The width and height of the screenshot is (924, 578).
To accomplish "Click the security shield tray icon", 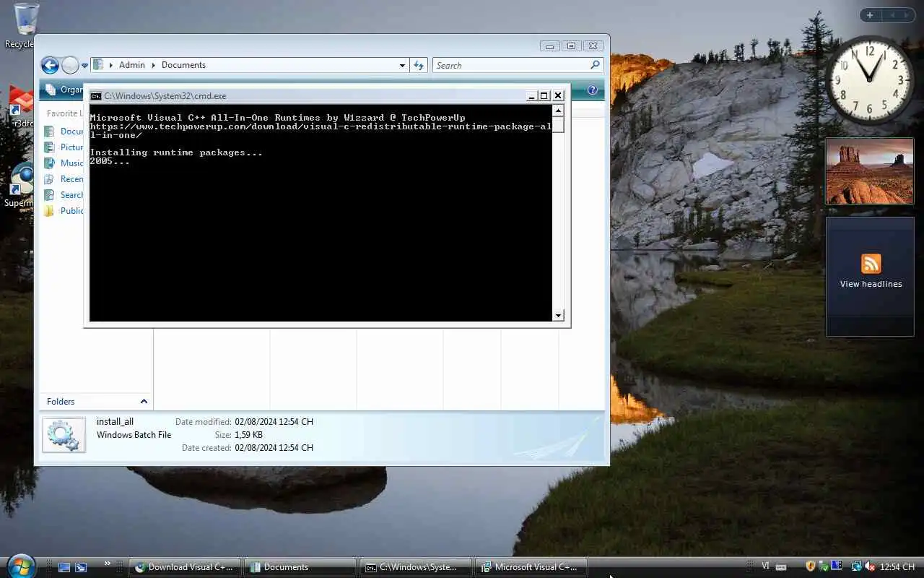I will [x=810, y=566].
